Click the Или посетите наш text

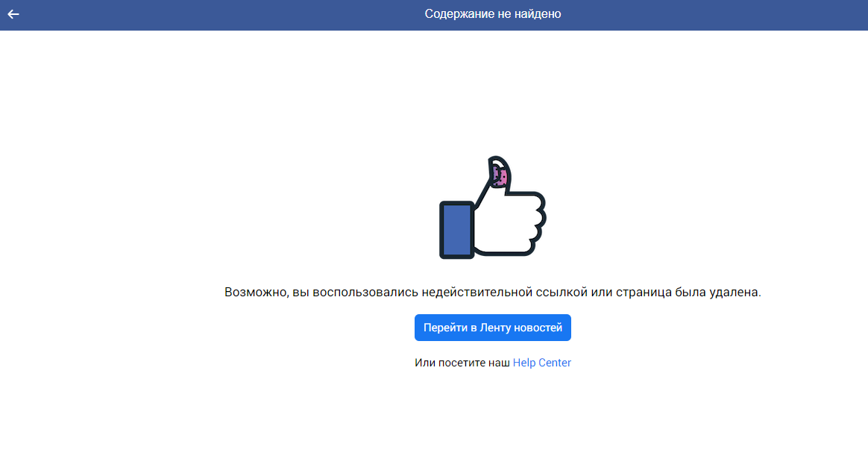(462, 363)
